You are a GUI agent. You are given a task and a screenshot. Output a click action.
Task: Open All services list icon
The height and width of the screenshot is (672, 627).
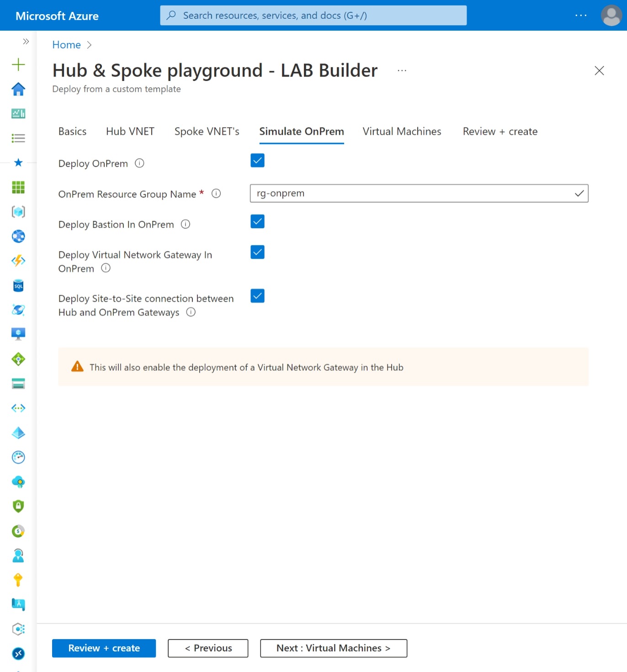(x=18, y=138)
